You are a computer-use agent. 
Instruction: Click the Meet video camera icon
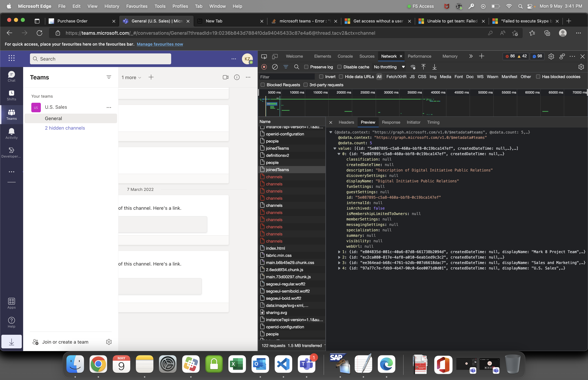pos(225,77)
